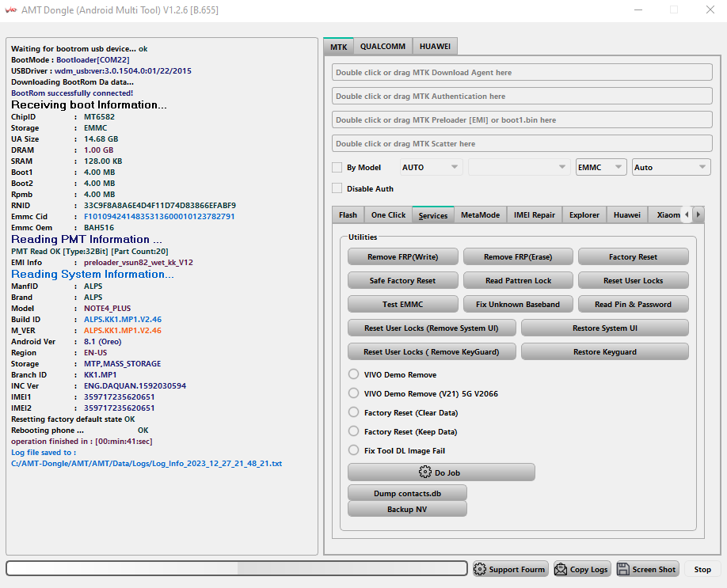Click Safe Factory Reset button
727x588 pixels.
pyautogui.click(x=403, y=280)
